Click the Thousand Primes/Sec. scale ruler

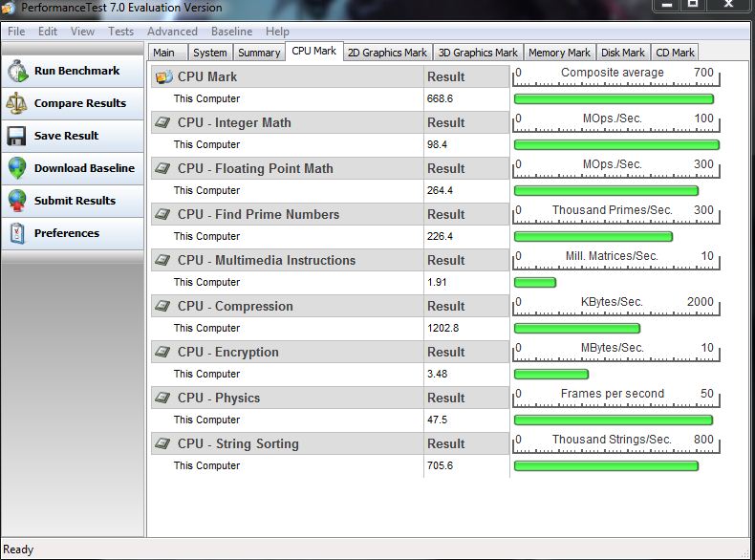(x=616, y=214)
